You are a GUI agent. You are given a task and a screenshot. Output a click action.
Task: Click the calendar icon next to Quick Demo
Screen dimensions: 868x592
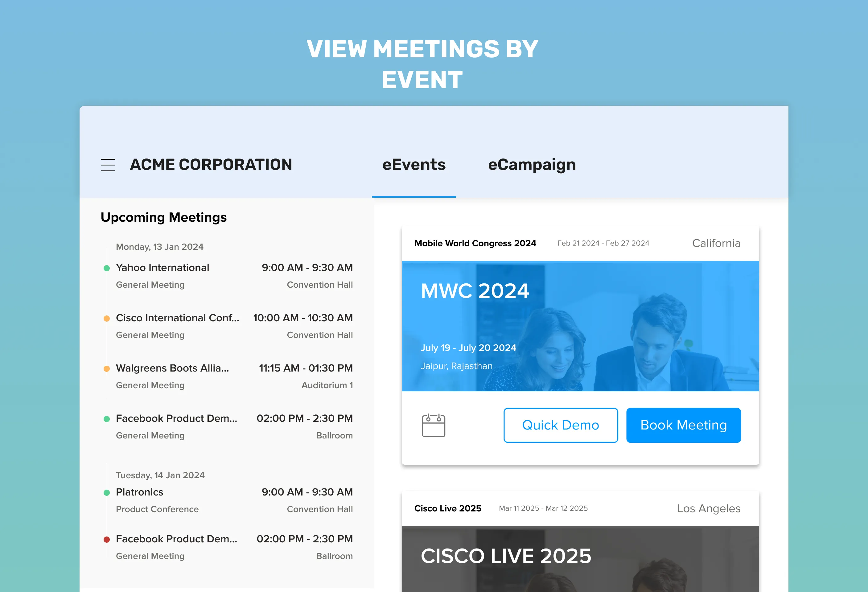point(433,425)
